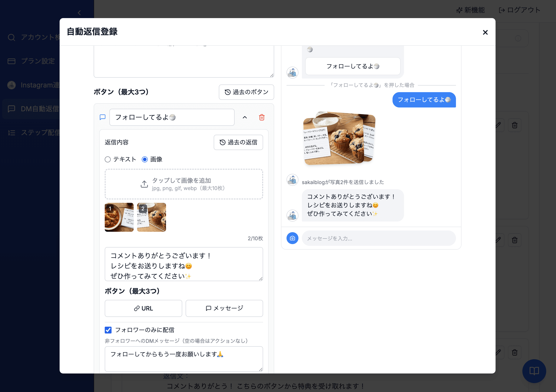Collapse the sidebar with the chevron
The image size is (556, 392).
(x=79, y=13)
